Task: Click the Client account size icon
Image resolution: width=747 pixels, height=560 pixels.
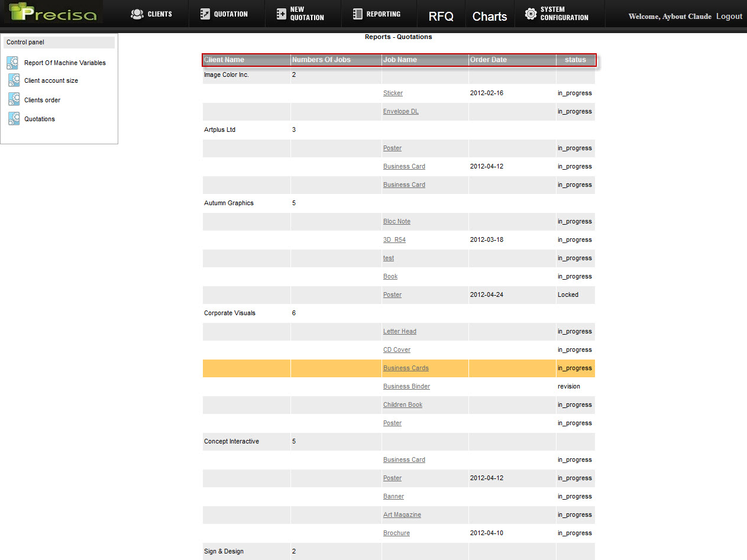Action: [14, 80]
